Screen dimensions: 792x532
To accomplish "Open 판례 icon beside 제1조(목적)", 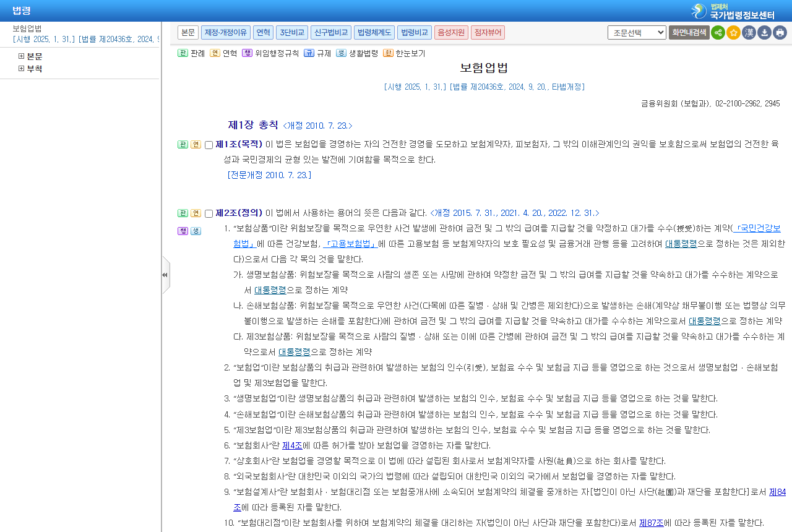I will click(183, 144).
